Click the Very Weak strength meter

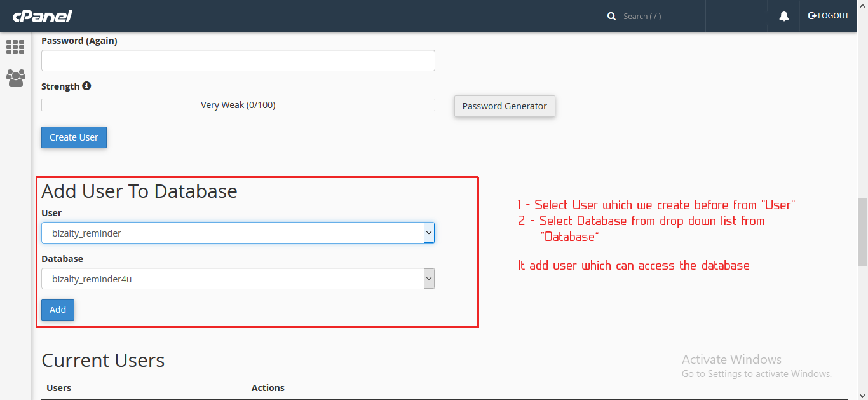point(238,105)
